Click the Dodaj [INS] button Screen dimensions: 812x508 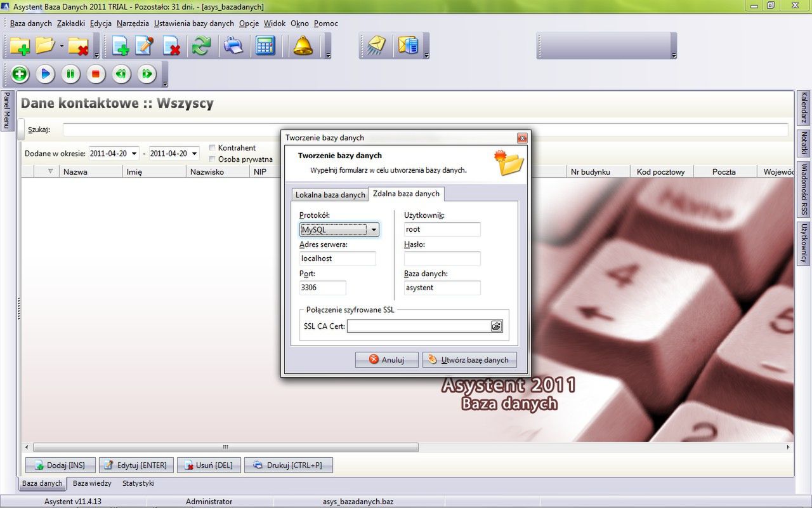click(60, 465)
